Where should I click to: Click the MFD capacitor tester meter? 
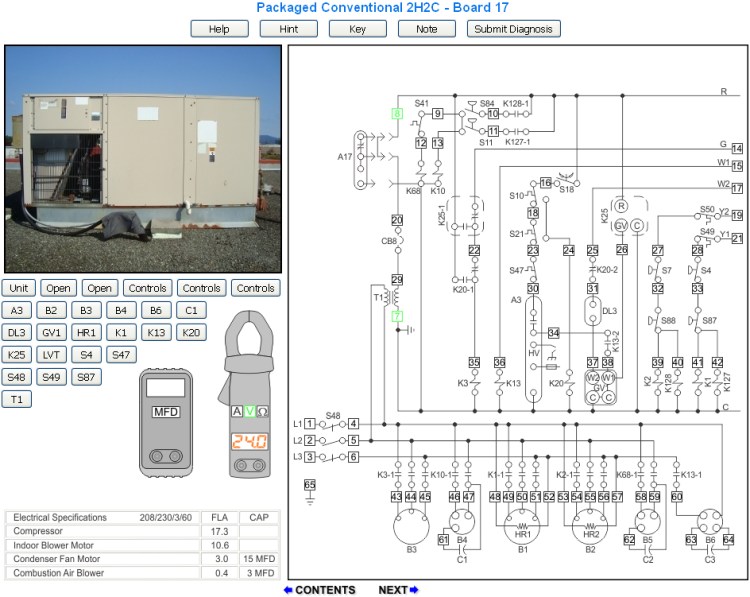pyautogui.click(x=166, y=423)
